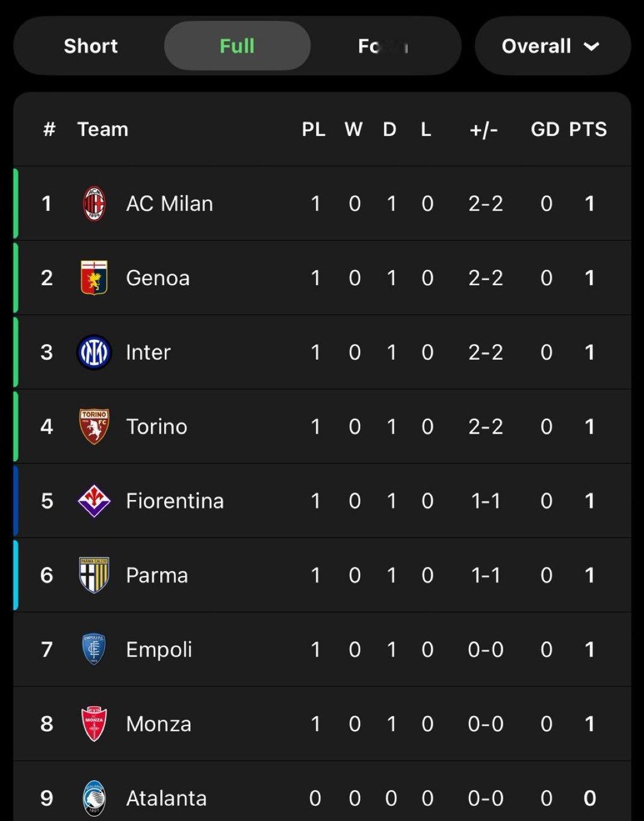Click the PTS column header
Screen dimensions: 644x821
[x=588, y=129]
